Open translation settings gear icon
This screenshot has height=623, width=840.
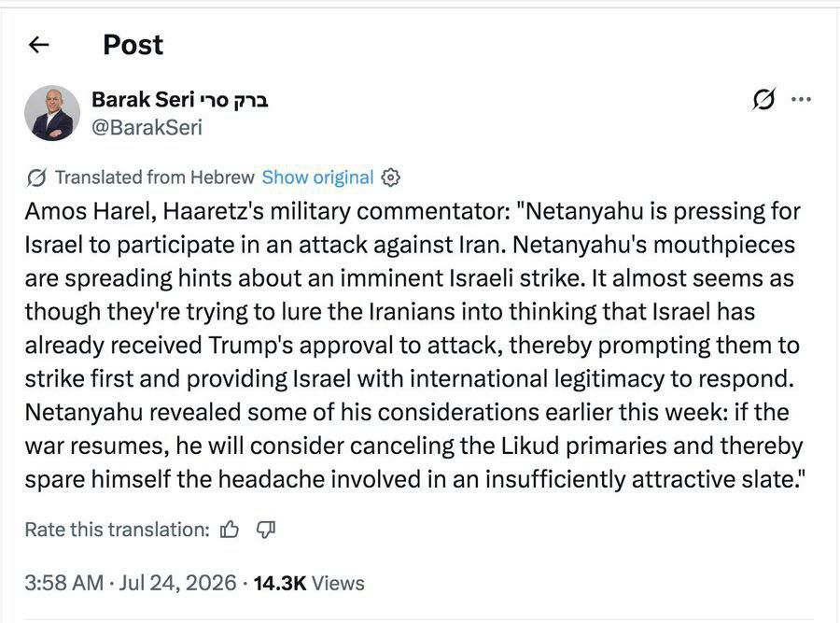point(390,177)
